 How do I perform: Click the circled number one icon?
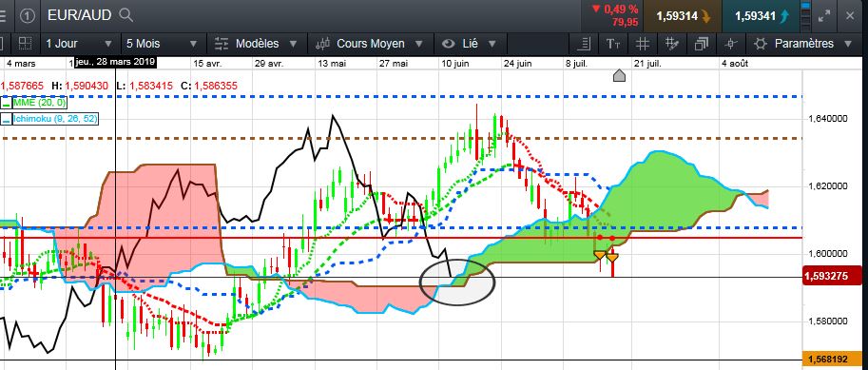[x=28, y=15]
